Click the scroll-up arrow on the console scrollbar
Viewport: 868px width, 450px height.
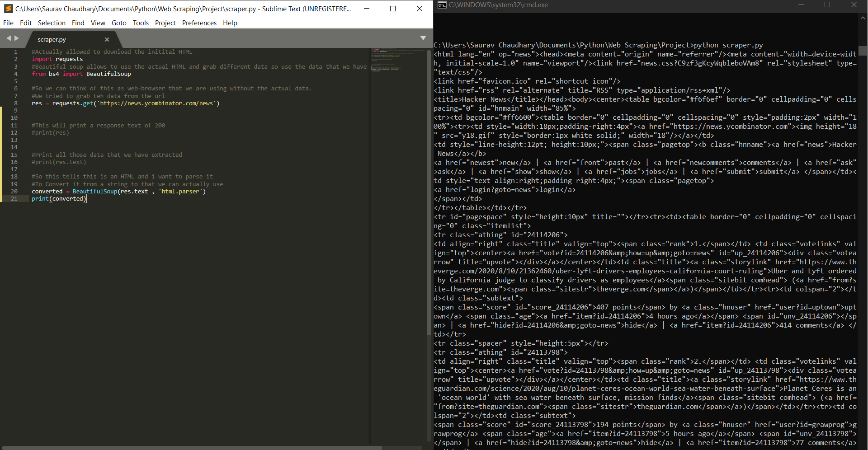(863, 19)
